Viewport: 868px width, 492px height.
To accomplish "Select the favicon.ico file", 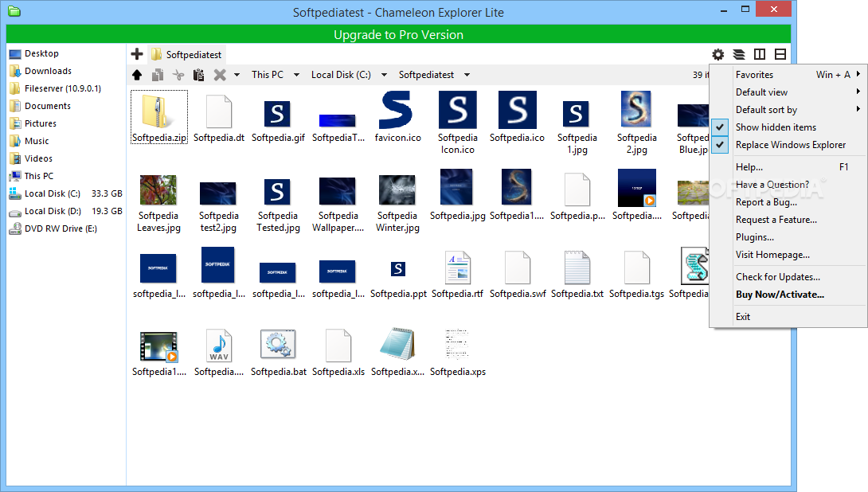I will point(396,110).
